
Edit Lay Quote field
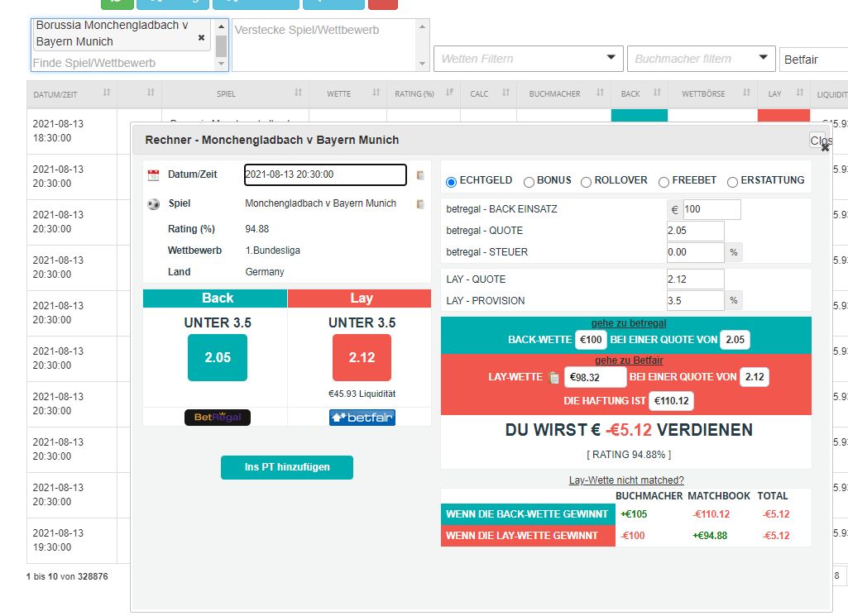[696, 279]
